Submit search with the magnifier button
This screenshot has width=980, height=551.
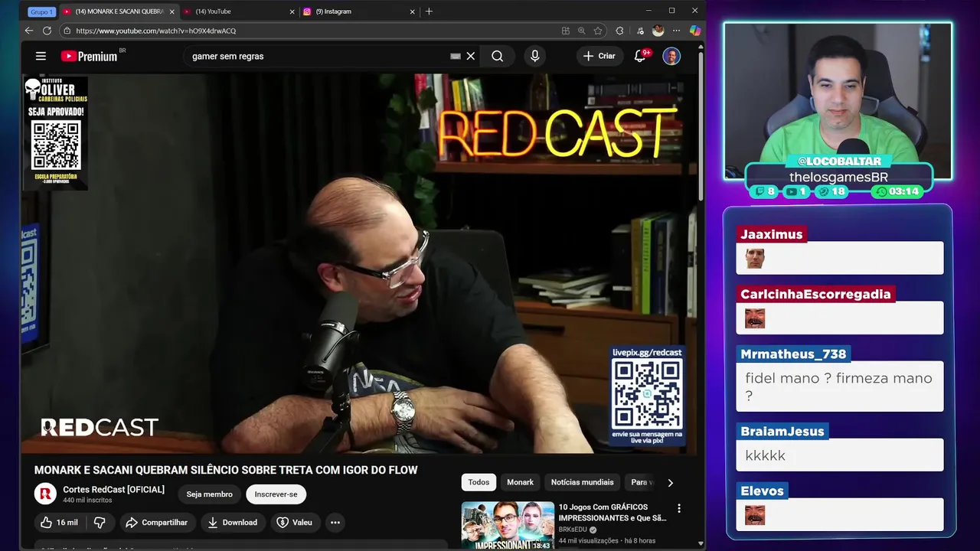(x=498, y=56)
